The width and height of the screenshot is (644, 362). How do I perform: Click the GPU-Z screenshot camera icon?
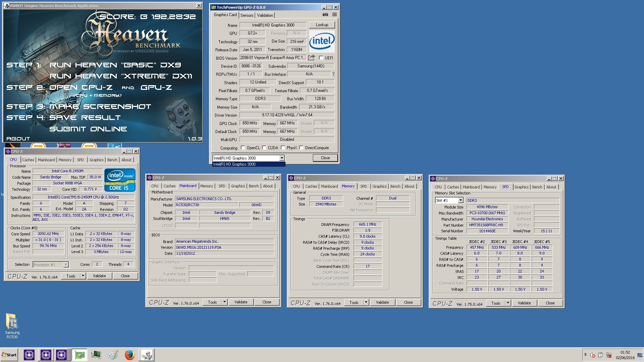[x=325, y=15]
